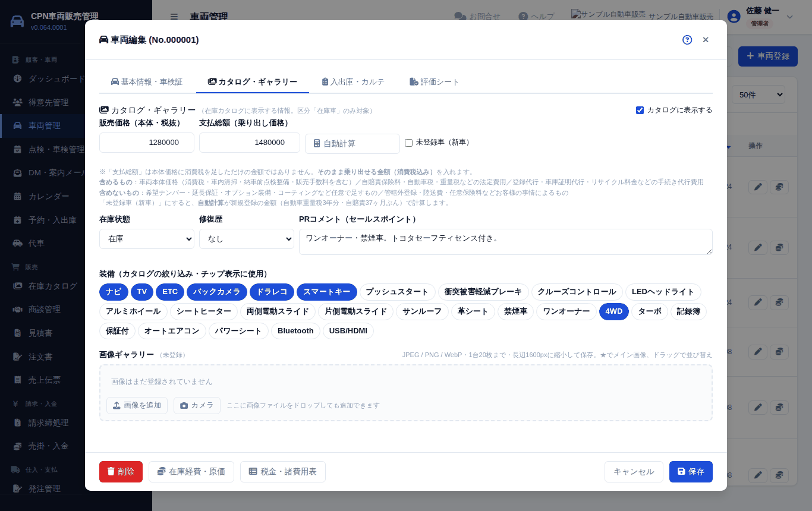Enable the LEDヘッドライト chip
Screen dimensions: 812x511
[663, 292]
